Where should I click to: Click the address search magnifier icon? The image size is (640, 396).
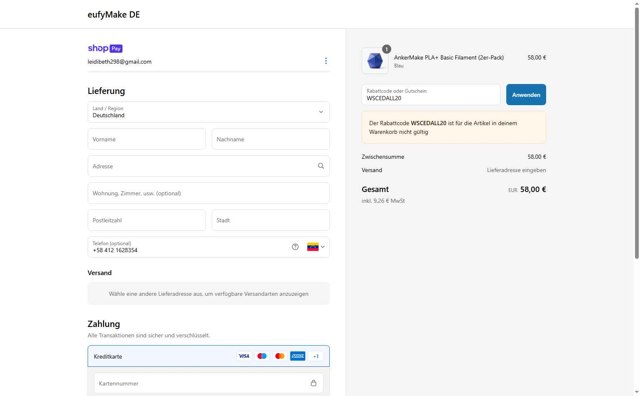[x=321, y=166]
